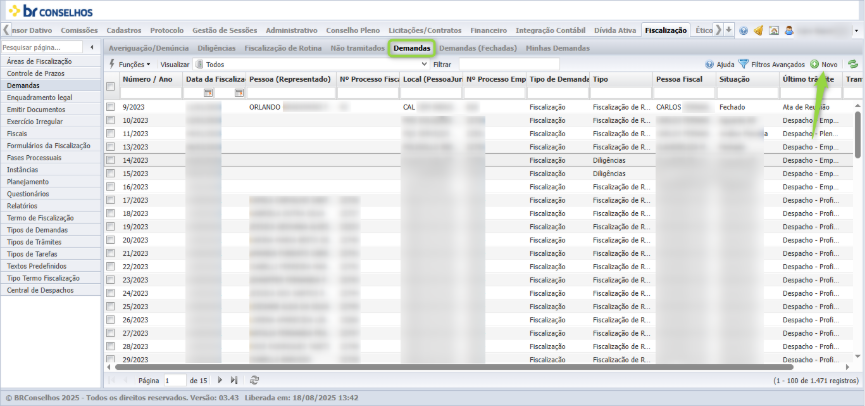Screen dimensions: 865x406
Task: Open Filtros Avançados funnel
Action: tap(771, 65)
